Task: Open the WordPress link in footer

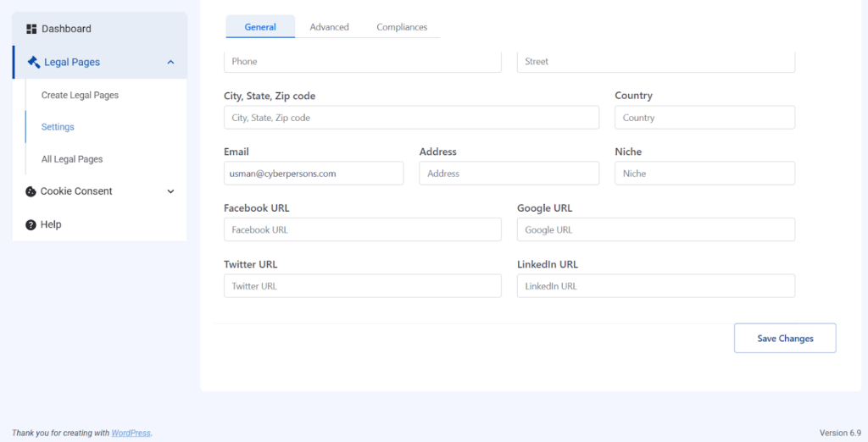Action: pyautogui.click(x=131, y=433)
